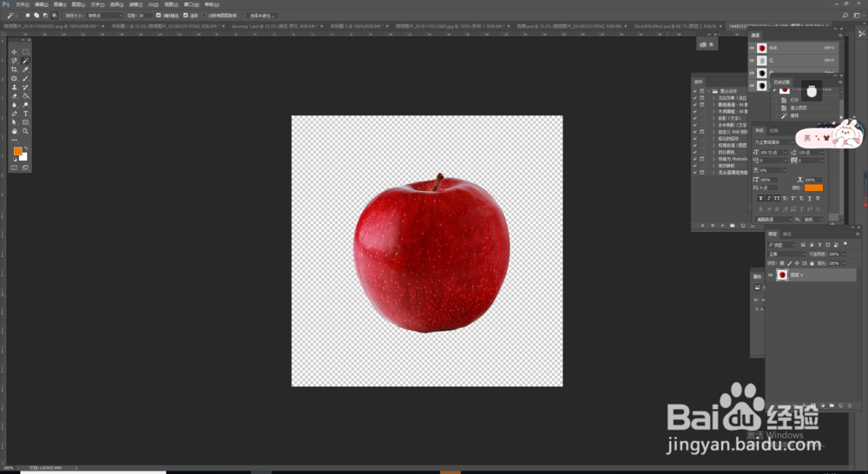Select the 打开 history state
Screen dimensions: 868x474
(x=795, y=100)
